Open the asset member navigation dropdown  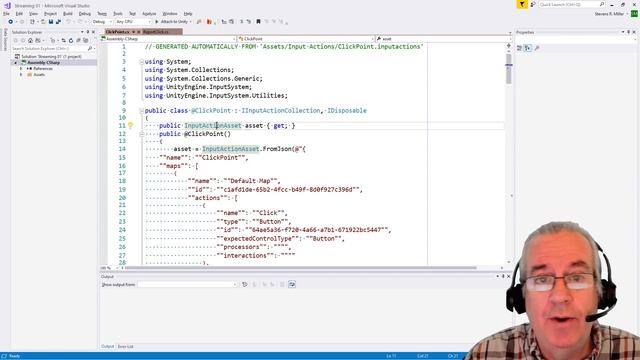(443, 39)
